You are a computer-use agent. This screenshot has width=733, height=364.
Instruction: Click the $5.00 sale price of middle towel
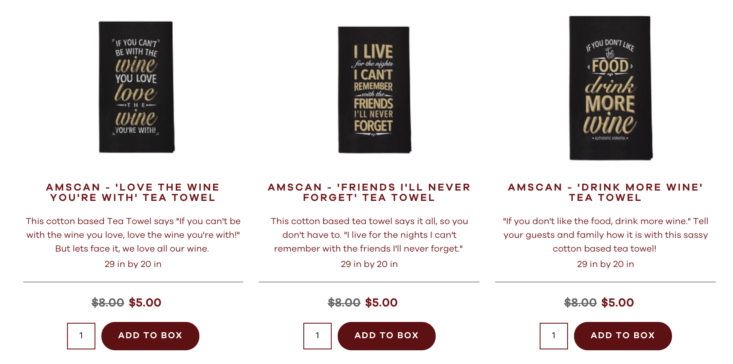point(381,303)
